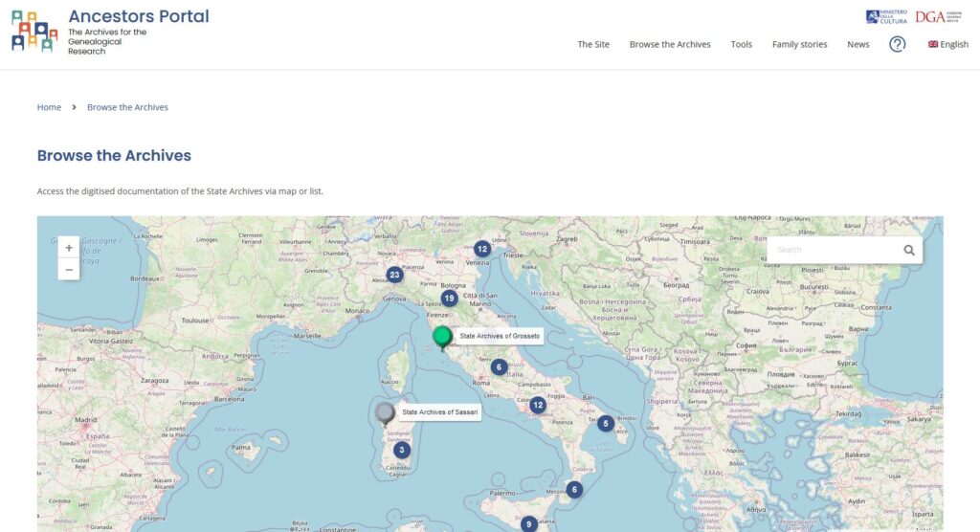Zoom in on the map
980x532 pixels.
68,248
